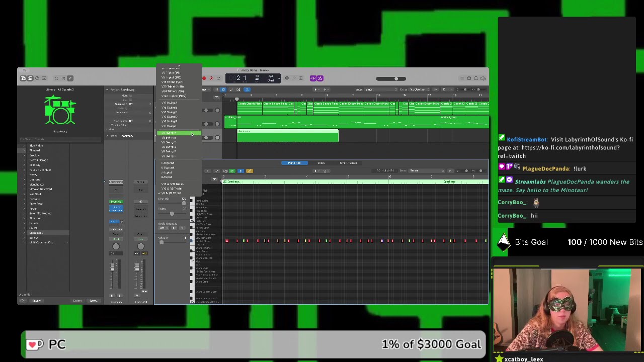The width and height of the screenshot is (644, 362).
Task: Open the Drag mode menu showing No Overlap
Action: click(x=420, y=89)
